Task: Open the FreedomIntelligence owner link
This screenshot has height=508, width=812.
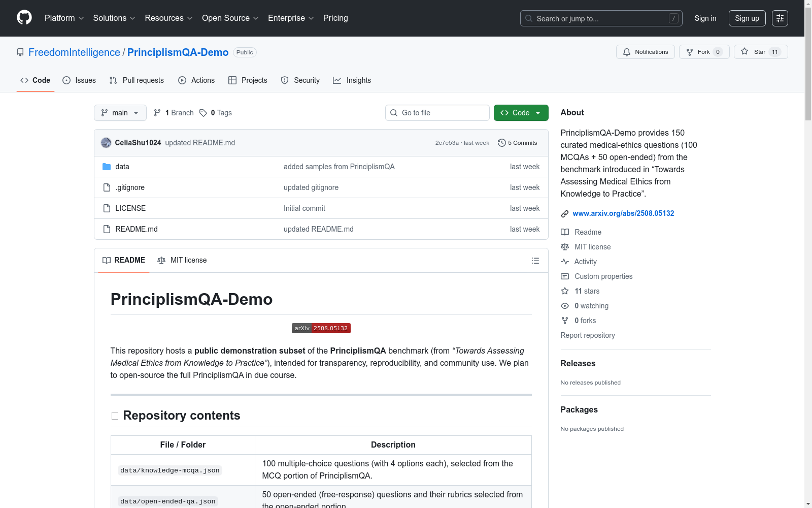Action: [x=74, y=52]
